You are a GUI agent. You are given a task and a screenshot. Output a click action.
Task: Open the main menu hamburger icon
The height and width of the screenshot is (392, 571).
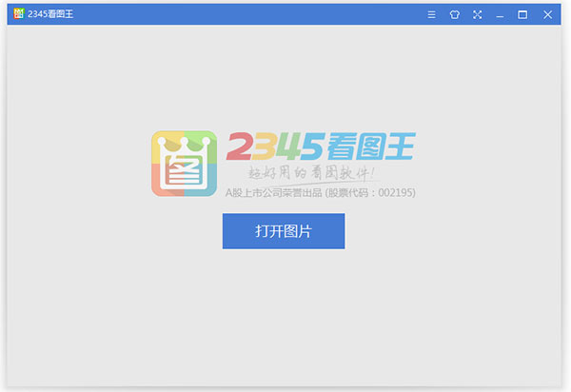point(431,14)
